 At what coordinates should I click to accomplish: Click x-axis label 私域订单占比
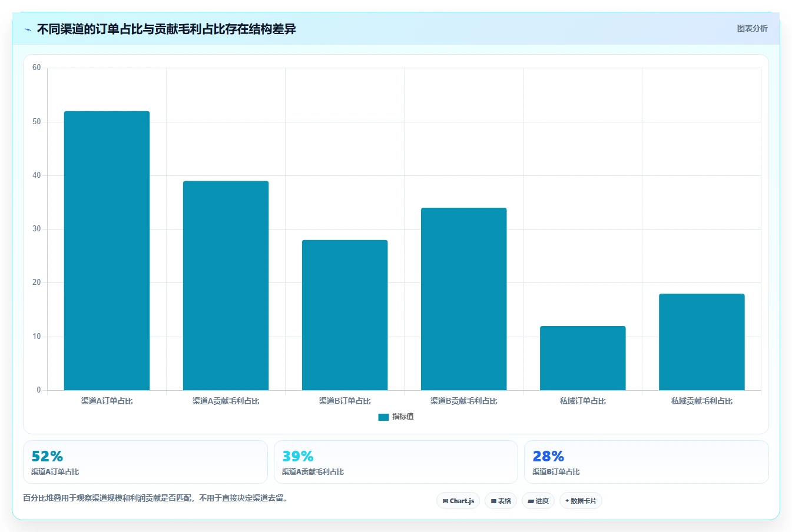[582, 401]
